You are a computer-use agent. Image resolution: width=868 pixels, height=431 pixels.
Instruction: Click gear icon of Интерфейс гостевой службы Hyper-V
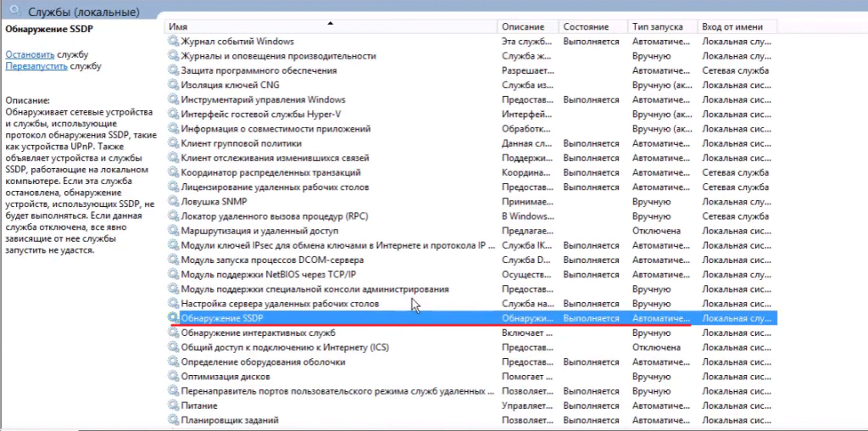pyautogui.click(x=173, y=115)
